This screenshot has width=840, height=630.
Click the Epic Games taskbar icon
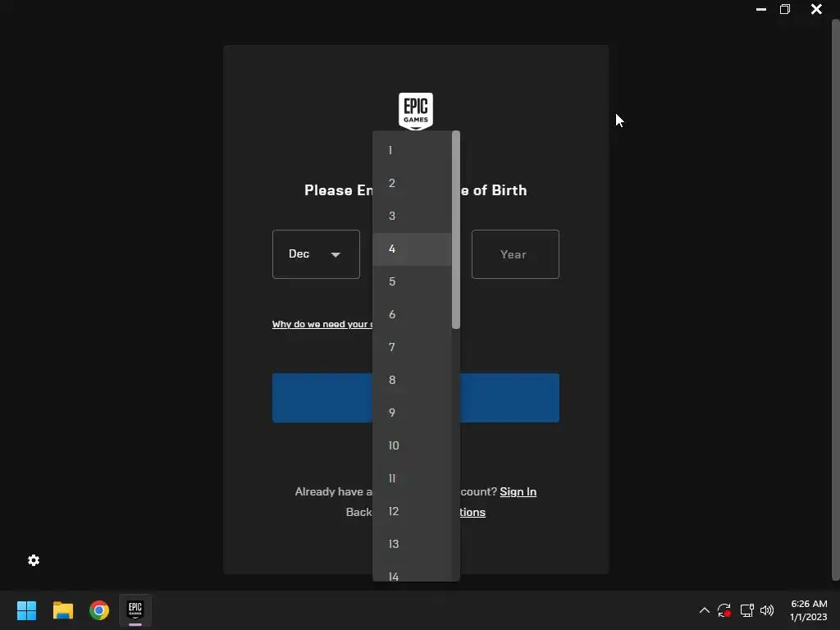pos(135,610)
